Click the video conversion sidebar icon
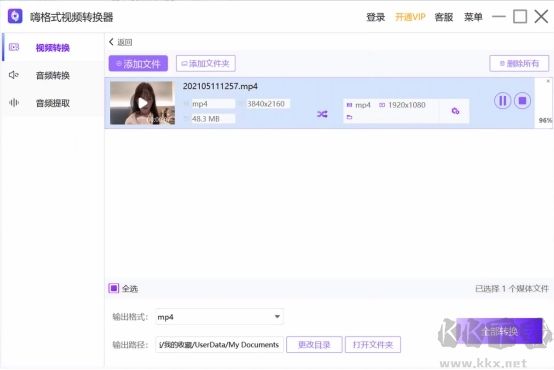 click(x=14, y=47)
